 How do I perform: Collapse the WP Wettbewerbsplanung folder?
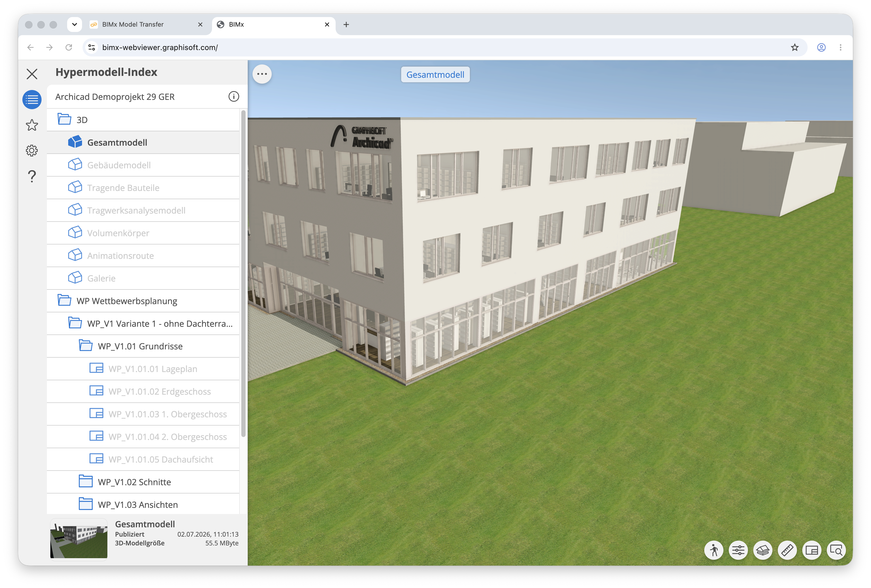(143, 301)
